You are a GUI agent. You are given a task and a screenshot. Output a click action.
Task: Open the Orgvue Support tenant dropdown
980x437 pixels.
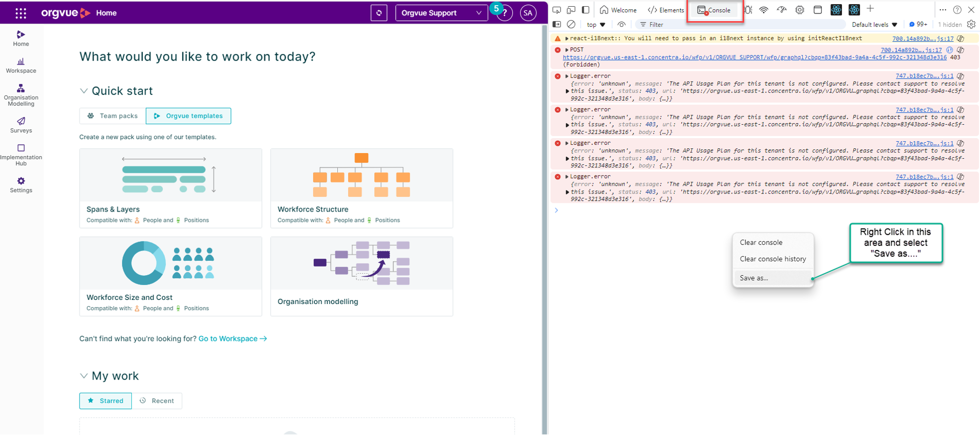(441, 13)
